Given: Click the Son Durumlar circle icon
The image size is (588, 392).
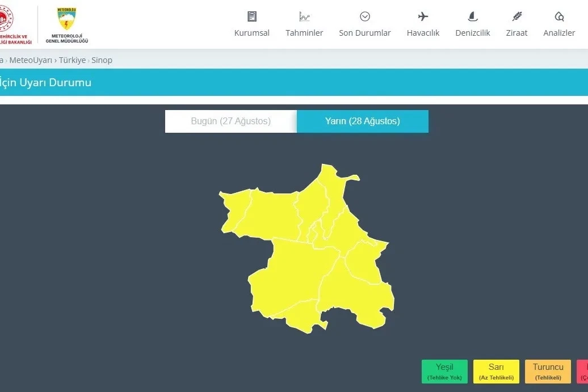Looking at the screenshot, I should [365, 16].
